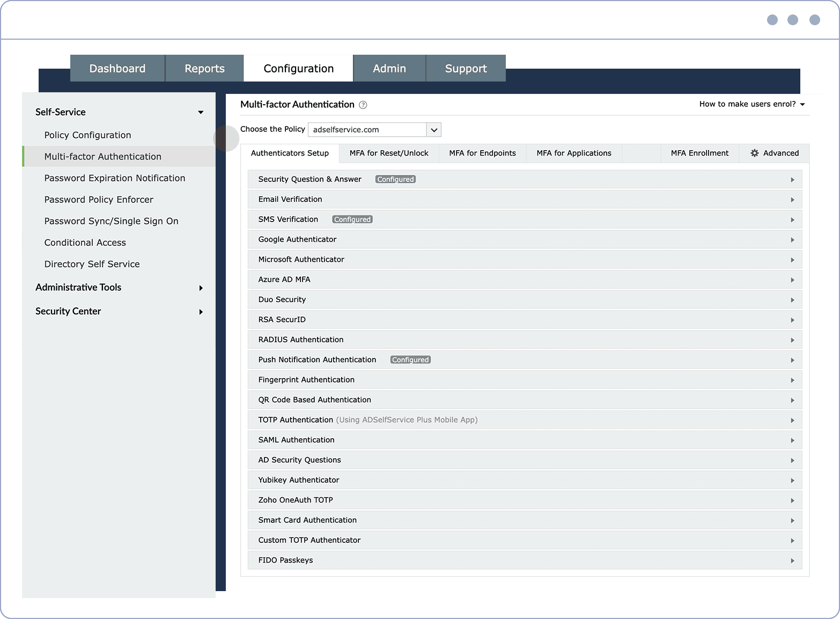
Task: Select the Configuration tab
Action: click(299, 69)
